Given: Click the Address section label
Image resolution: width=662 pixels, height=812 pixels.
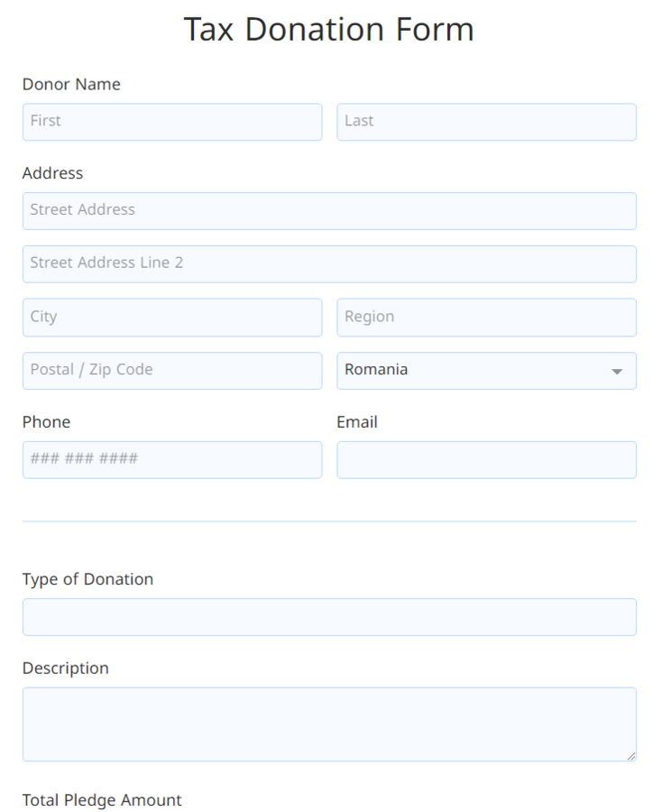Looking at the screenshot, I should [x=52, y=173].
